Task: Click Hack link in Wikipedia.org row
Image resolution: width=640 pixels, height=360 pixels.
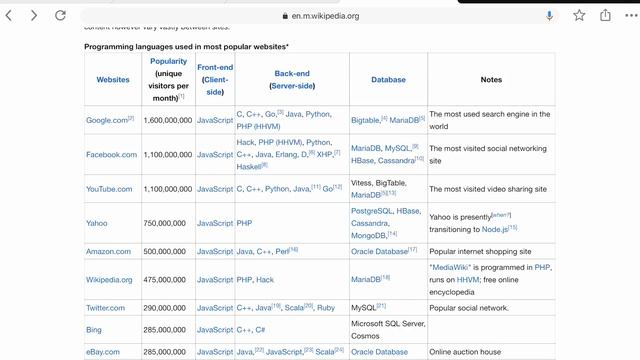Action: pyautogui.click(x=265, y=280)
